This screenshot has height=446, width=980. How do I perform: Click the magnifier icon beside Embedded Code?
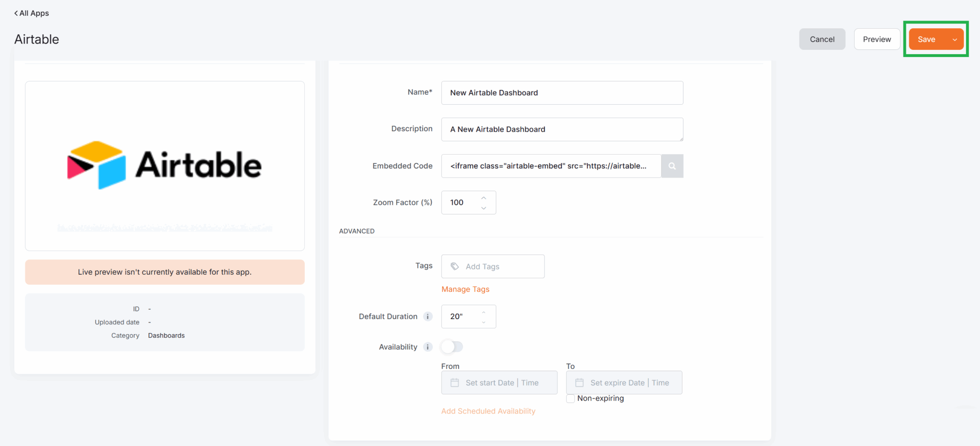pyautogui.click(x=672, y=166)
